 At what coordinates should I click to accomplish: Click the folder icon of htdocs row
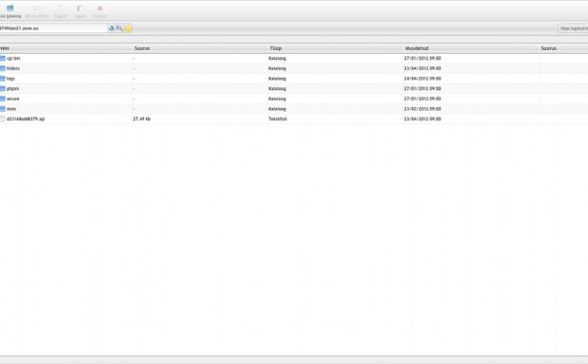coord(3,68)
